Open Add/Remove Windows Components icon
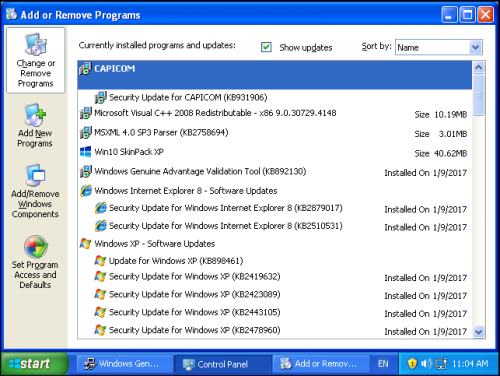 (x=35, y=175)
